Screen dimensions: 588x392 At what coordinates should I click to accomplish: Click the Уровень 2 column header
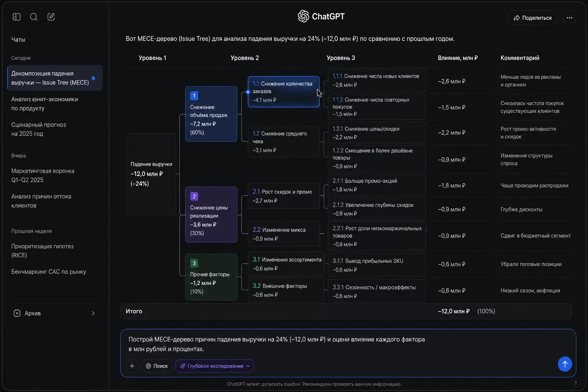pos(245,58)
